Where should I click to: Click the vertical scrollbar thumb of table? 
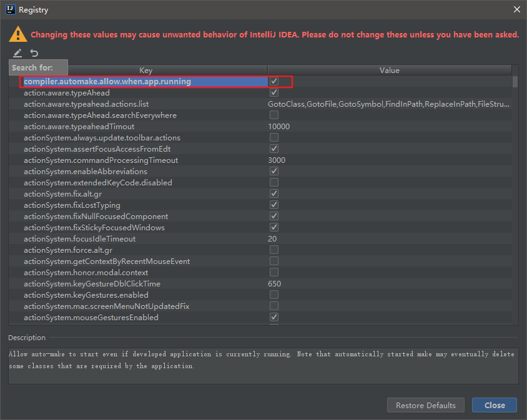(515, 82)
